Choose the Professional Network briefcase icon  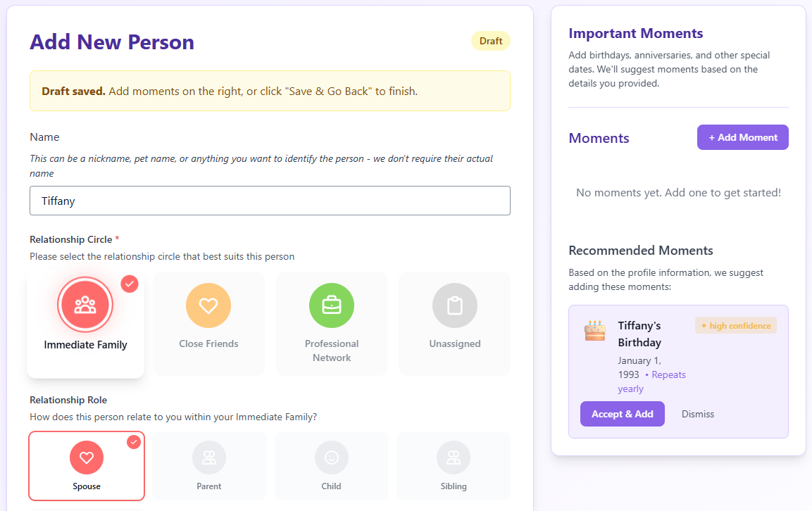pos(332,305)
